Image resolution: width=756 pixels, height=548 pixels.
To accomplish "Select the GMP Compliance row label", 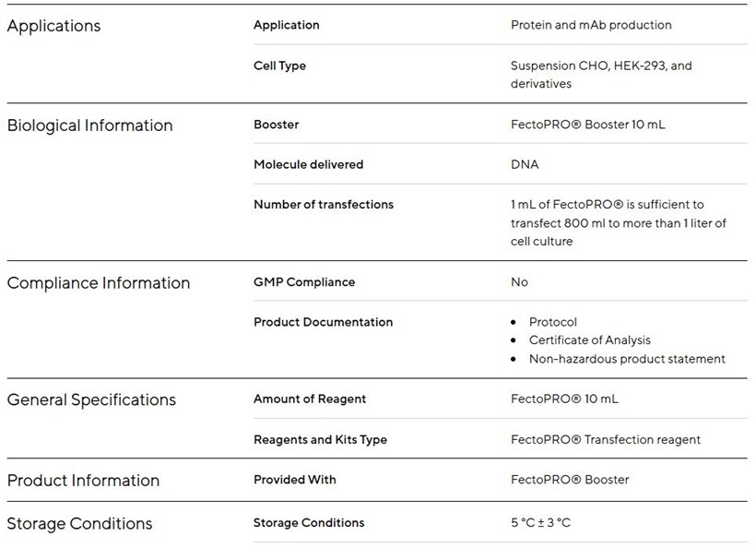I will click(303, 282).
